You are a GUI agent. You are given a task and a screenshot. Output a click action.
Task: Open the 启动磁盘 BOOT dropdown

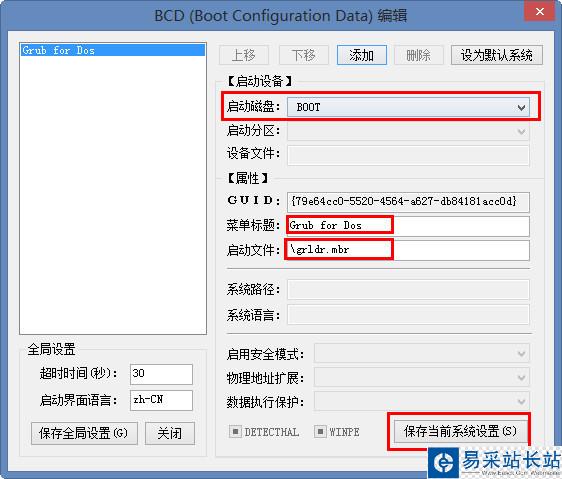click(408, 107)
